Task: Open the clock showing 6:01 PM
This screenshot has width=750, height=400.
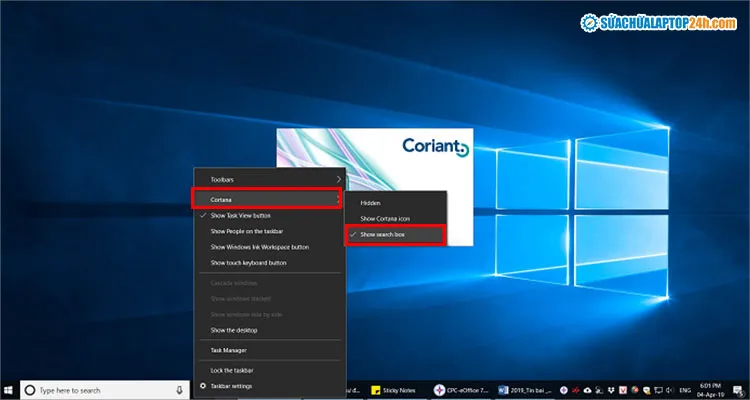Action: point(711,390)
